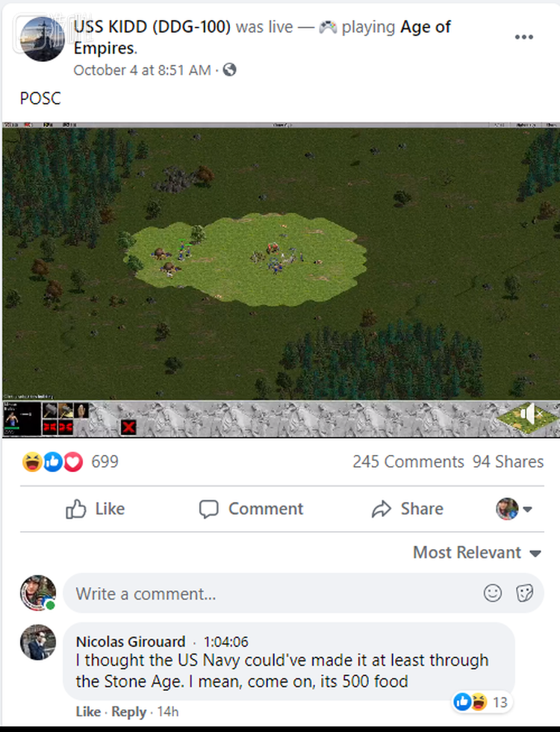560x732 pixels.
Task: Open the sticker picker in the comment box
Action: [x=524, y=593]
